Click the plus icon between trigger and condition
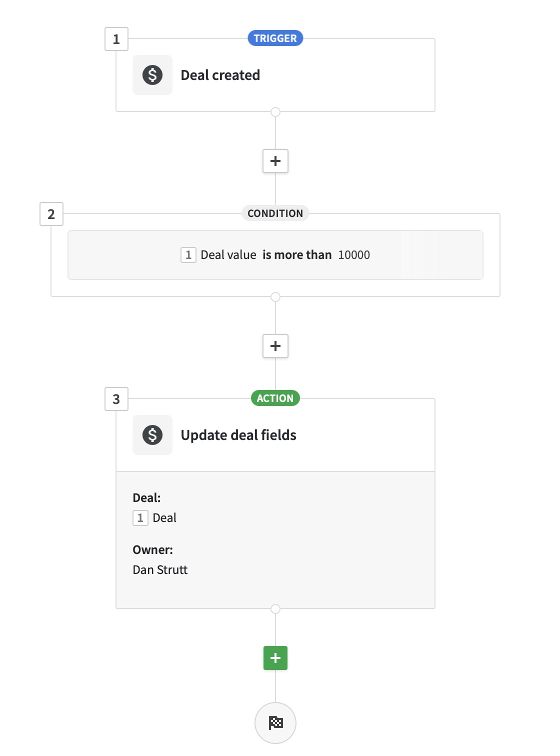The image size is (560, 756). (275, 160)
